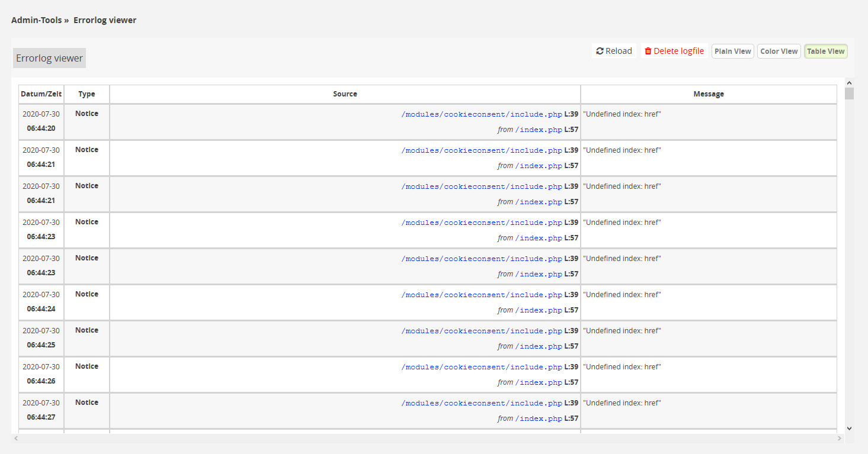Switch to Color View
The image size is (868, 454).
[x=779, y=51]
